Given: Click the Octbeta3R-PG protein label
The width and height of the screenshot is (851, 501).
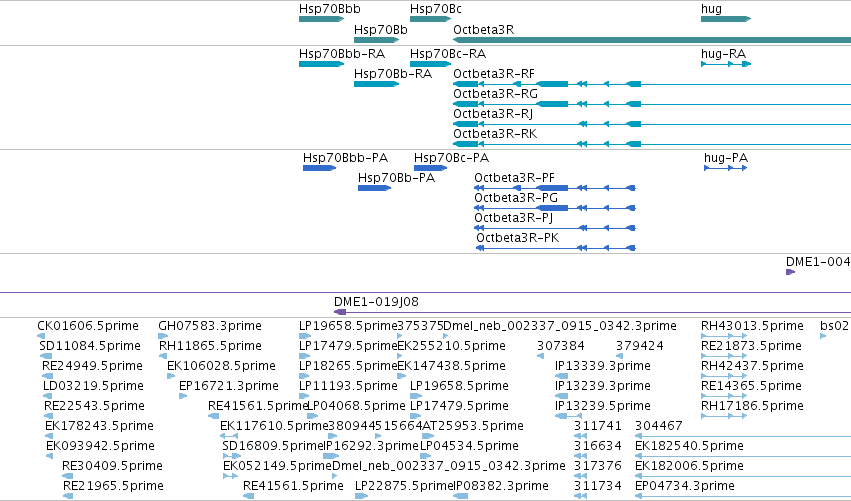Looking at the screenshot, I should coord(516,198).
